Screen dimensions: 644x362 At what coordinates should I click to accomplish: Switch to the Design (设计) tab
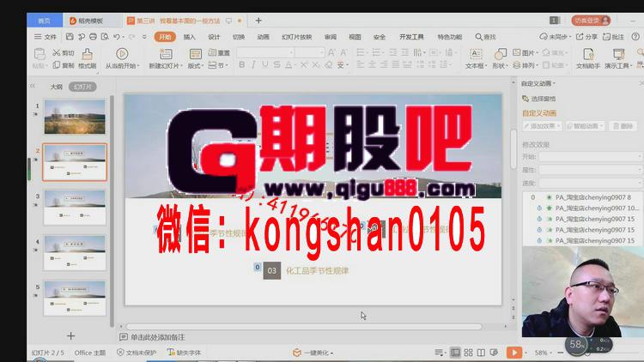tap(214, 37)
